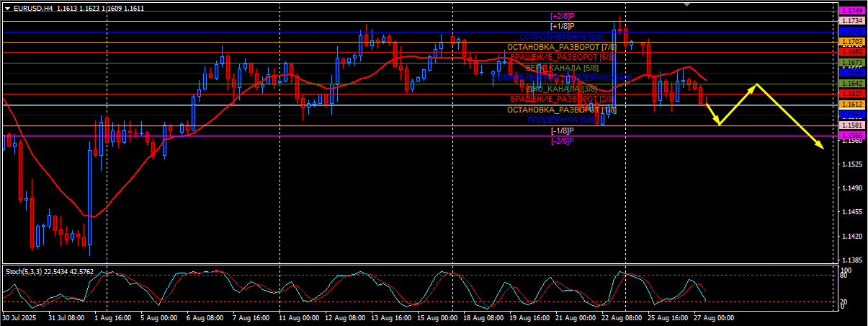Screen dimensions: 868x326
Task: Click the magenta 1.1566 price tag
Action: pyautogui.click(x=852, y=136)
